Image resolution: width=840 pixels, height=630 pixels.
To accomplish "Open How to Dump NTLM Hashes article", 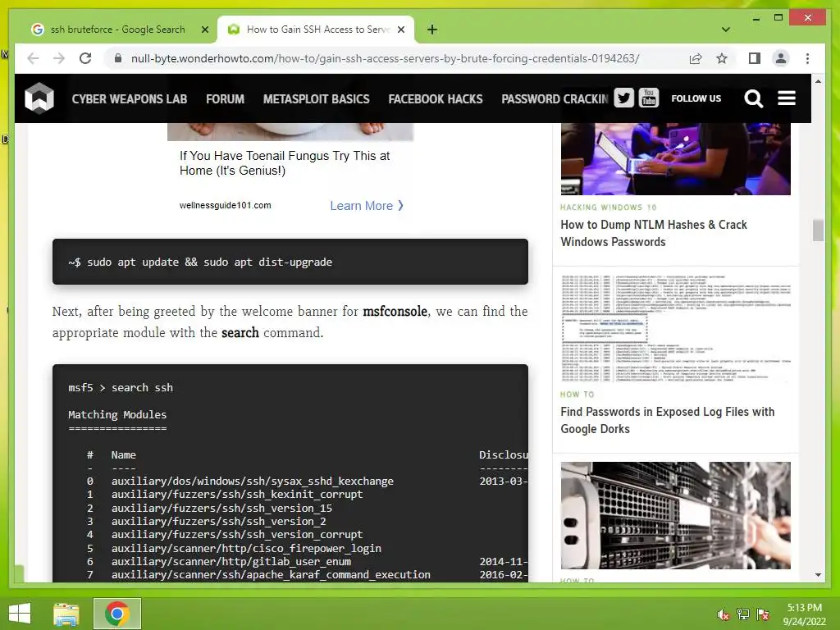I will [654, 233].
